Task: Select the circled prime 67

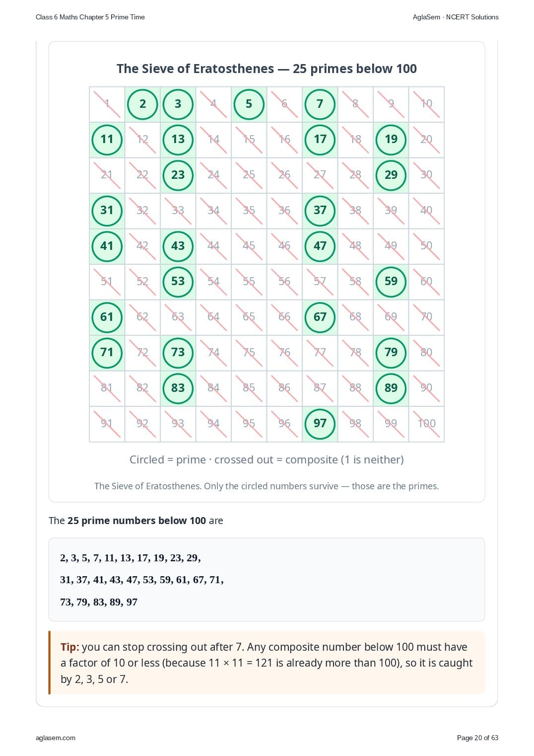Action: click(x=320, y=317)
